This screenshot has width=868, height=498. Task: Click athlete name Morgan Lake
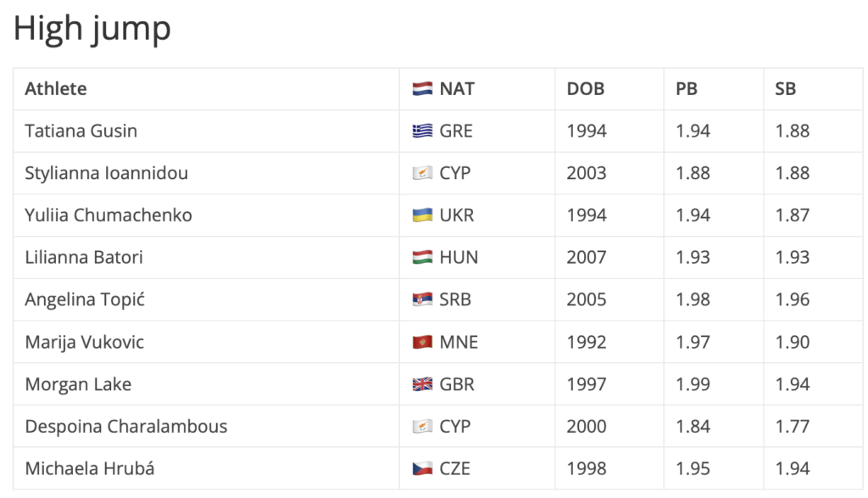(78, 384)
